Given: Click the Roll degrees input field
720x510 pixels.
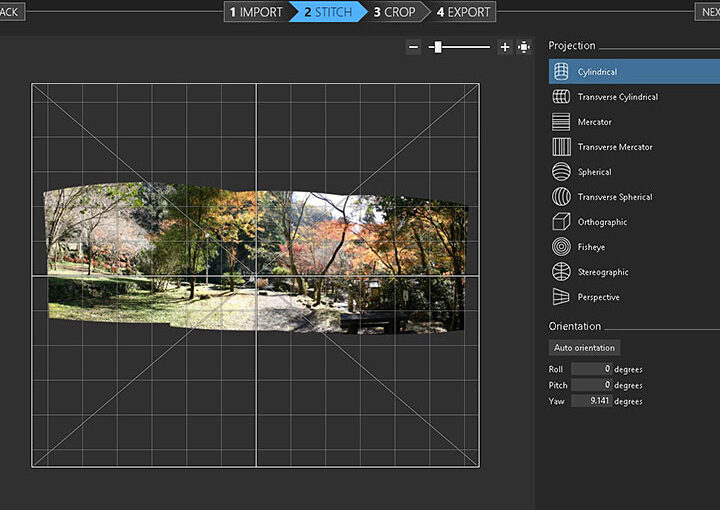Looking at the screenshot, I should [592, 369].
